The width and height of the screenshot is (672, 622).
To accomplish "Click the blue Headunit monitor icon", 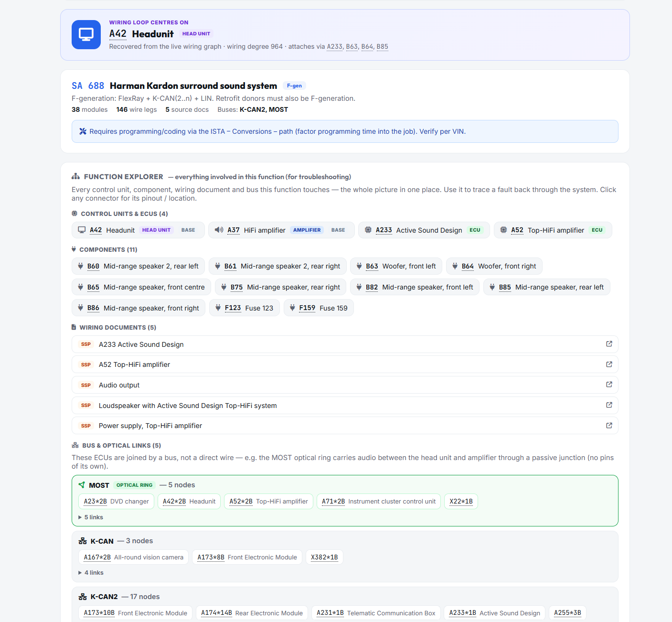I will [x=86, y=34].
